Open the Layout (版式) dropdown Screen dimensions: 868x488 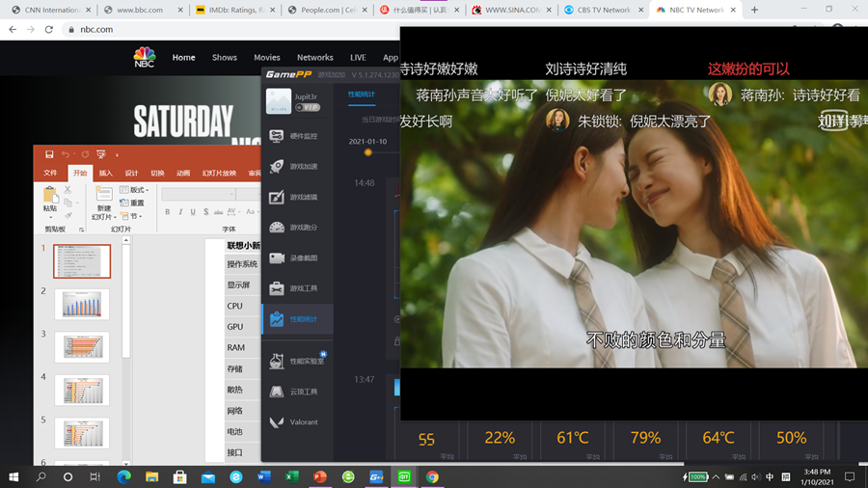[134, 190]
